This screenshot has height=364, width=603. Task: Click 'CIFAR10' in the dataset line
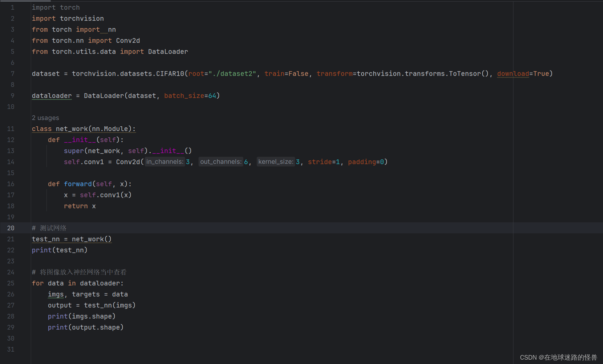(x=170, y=74)
